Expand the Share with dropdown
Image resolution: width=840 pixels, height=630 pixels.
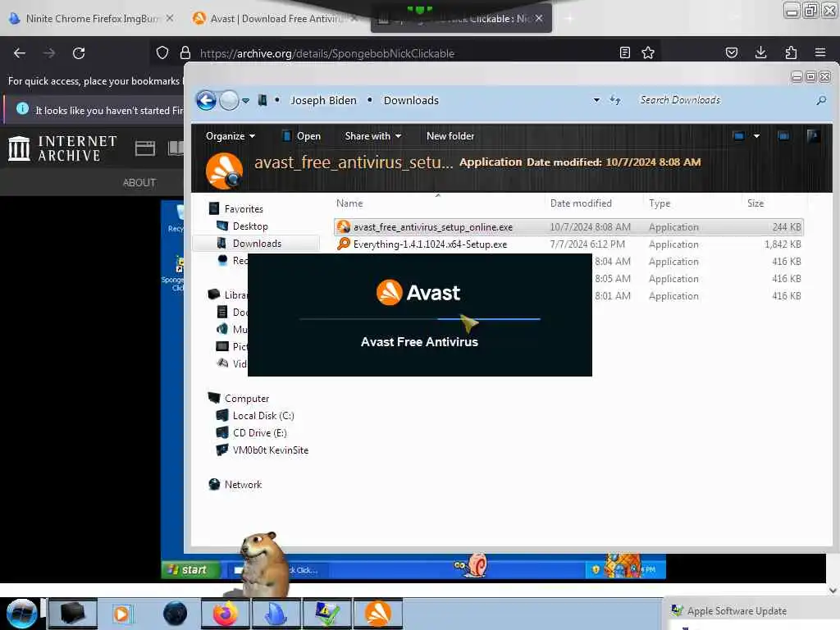373,136
